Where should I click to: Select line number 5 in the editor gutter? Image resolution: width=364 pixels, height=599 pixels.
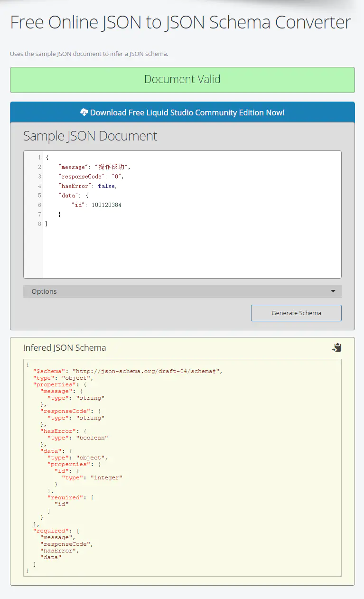point(39,195)
